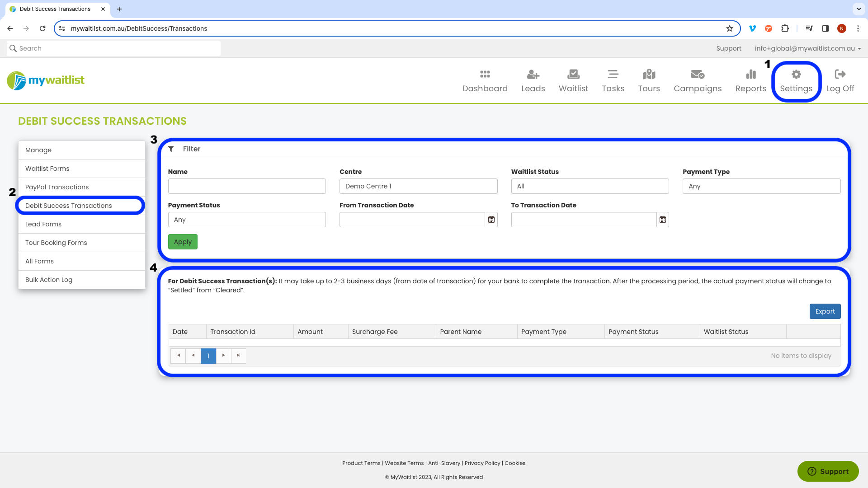Click the green Apply button
This screenshot has width=868, height=488.
[x=183, y=242]
